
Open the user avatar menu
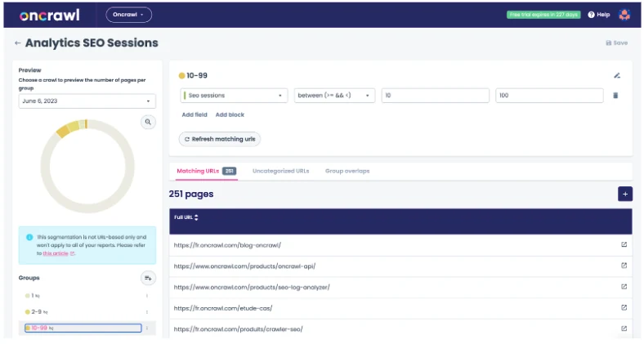624,15
